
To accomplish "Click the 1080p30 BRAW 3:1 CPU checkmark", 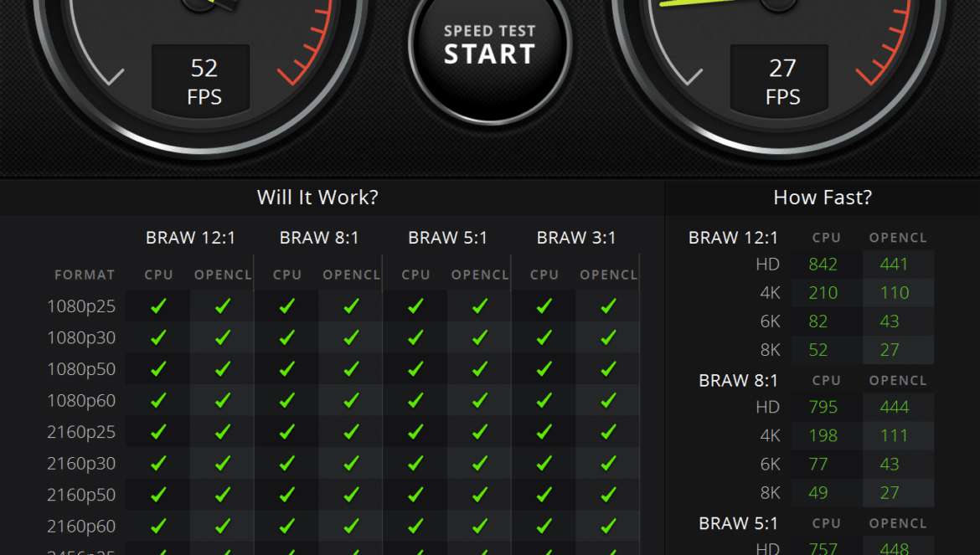I will (x=544, y=337).
